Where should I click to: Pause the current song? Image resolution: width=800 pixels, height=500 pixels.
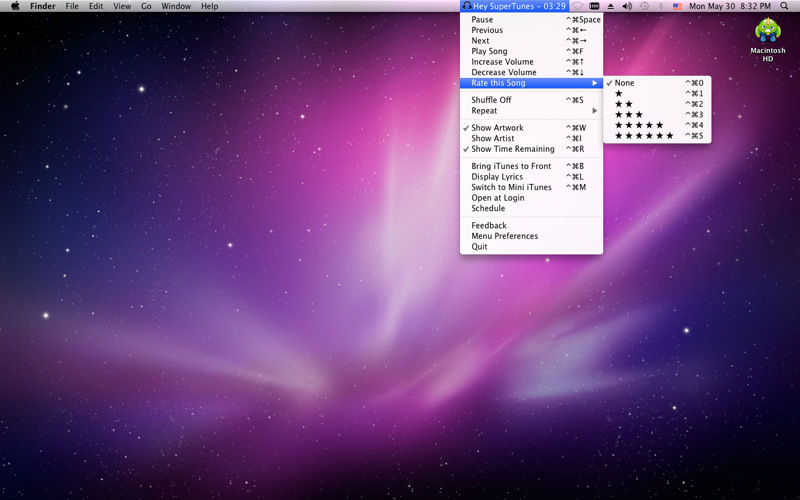(531, 19)
